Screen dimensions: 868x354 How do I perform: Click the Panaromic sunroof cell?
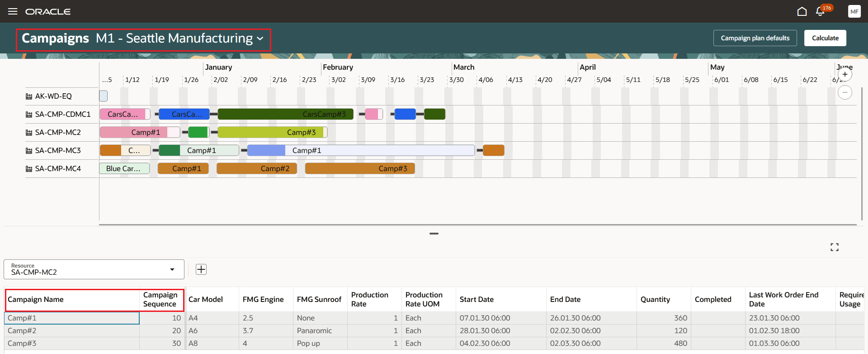pyautogui.click(x=320, y=331)
